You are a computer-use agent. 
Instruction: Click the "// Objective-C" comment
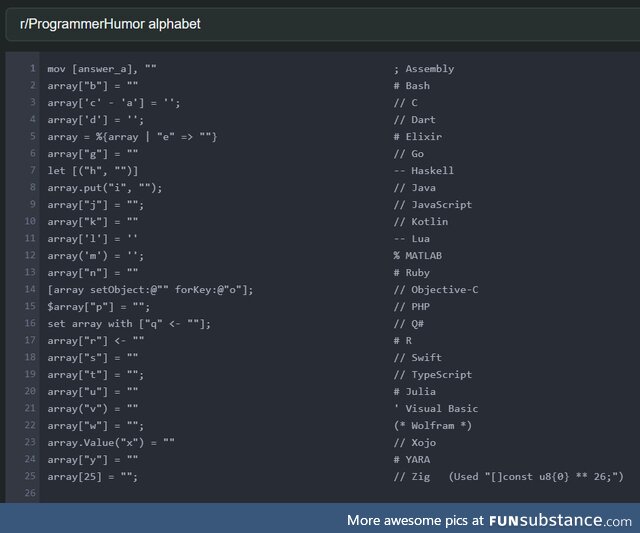(x=436, y=290)
